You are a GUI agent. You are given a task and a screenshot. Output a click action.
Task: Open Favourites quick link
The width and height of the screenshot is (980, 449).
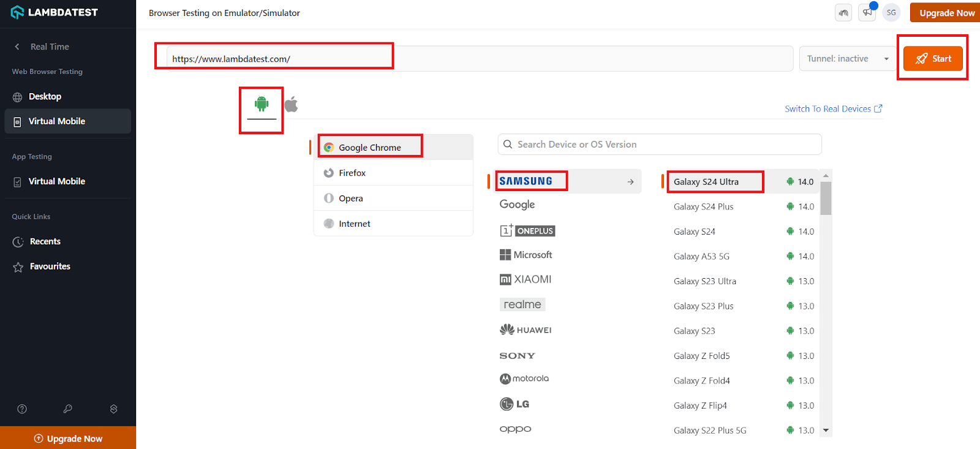(68, 266)
